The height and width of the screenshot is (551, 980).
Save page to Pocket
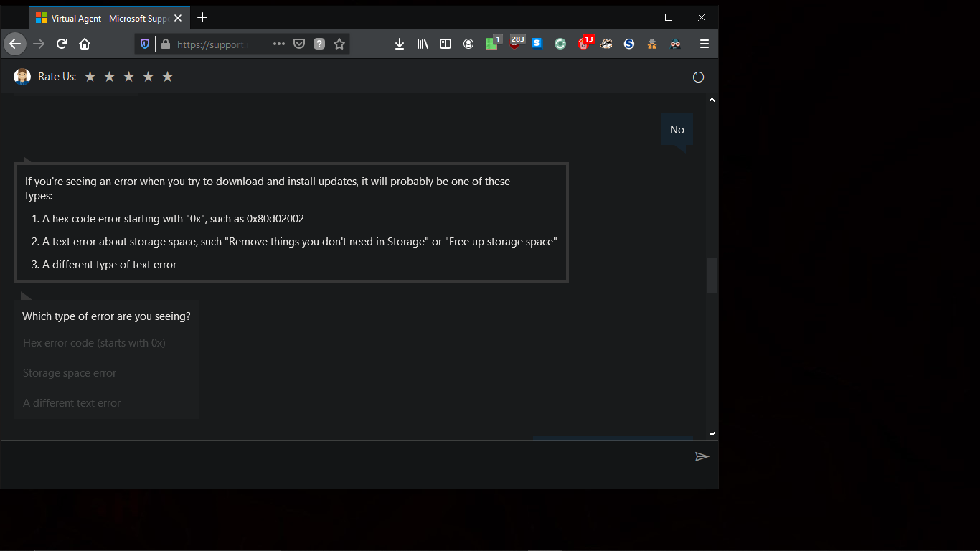299,44
